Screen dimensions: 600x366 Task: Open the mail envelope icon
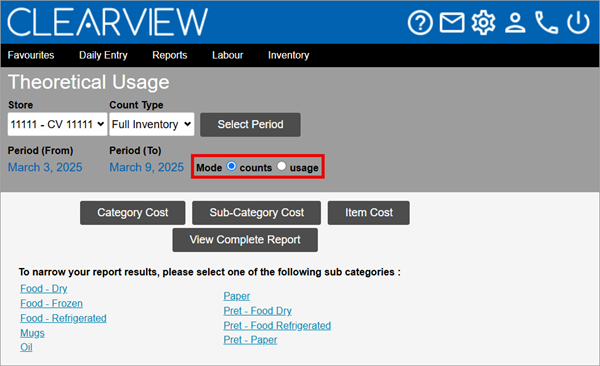click(452, 23)
